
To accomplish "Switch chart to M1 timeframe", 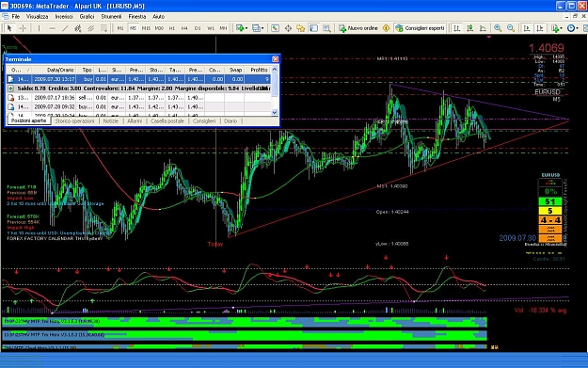I will 120,28.
